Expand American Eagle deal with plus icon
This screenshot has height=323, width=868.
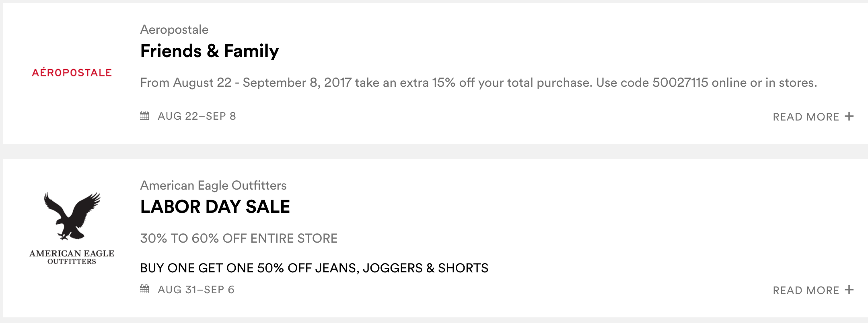point(849,290)
